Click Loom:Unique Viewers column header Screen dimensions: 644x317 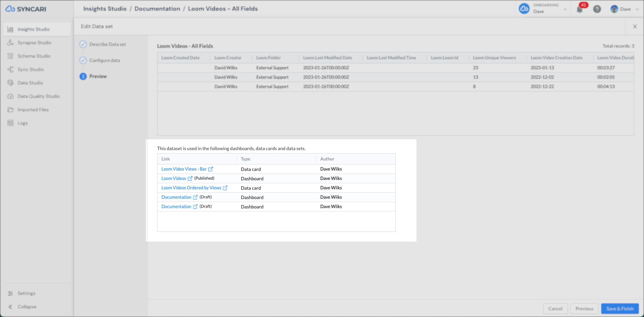tap(495, 58)
